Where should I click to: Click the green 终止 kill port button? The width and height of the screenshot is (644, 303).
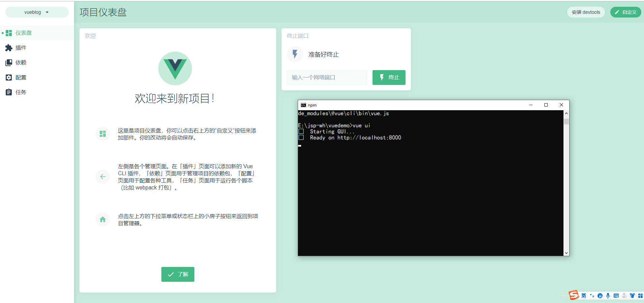pyautogui.click(x=389, y=78)
